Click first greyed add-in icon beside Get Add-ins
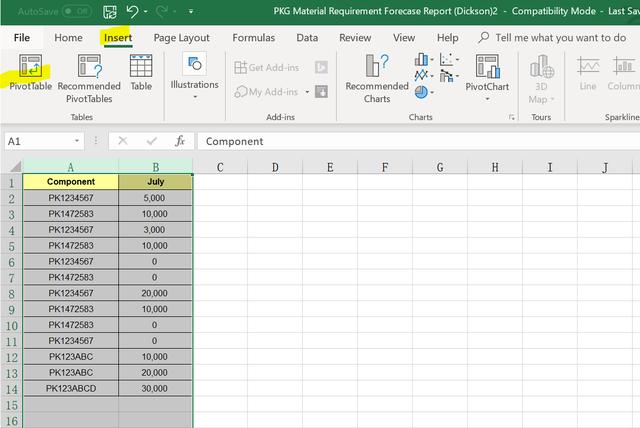The width and height of the screenshot is (640, 428). [x=321, y=67]
